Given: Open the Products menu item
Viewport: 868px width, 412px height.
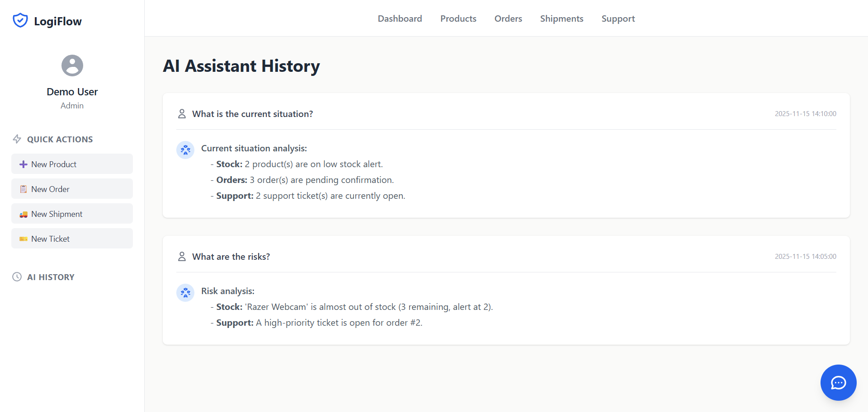Looking at the screenshot, I should [x=458, y=19].
